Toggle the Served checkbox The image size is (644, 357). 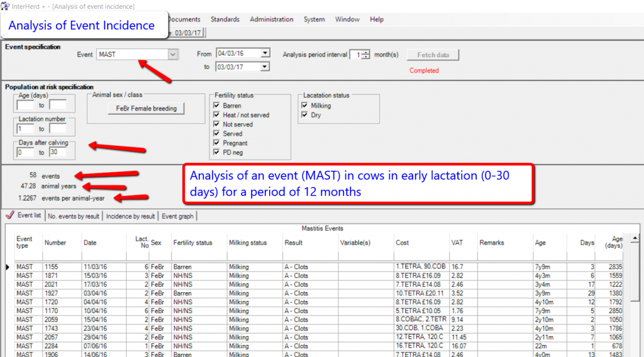(x=216, y=134)
